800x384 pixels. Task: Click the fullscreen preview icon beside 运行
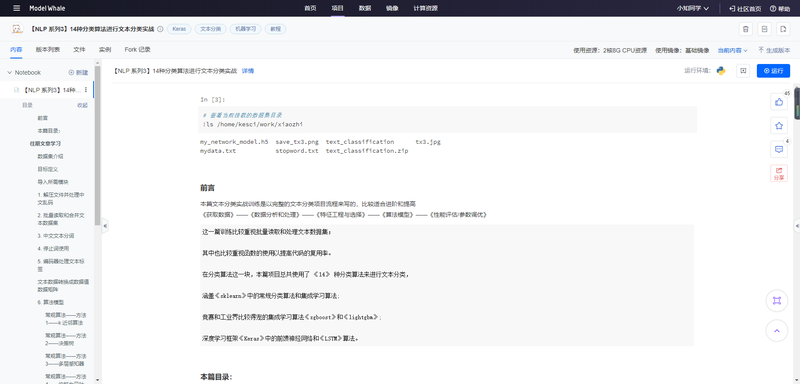pos(743,71)
